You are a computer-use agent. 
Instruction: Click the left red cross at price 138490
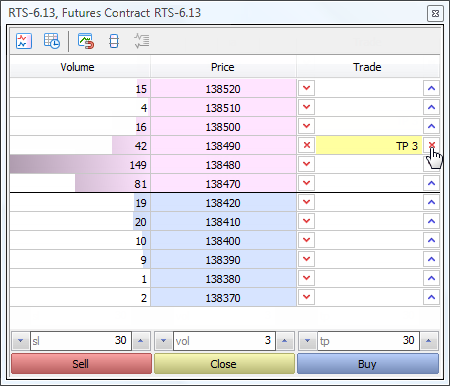pos(307,145)
